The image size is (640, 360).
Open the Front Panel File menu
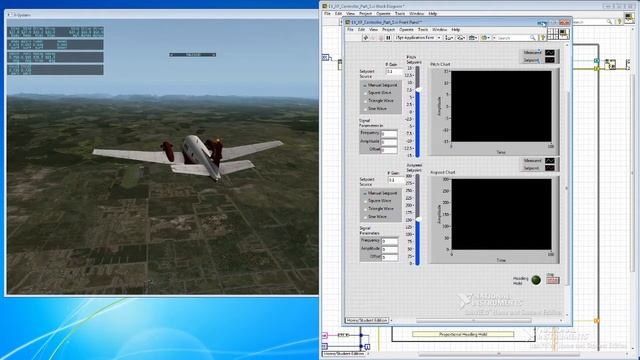click(350, 29)
